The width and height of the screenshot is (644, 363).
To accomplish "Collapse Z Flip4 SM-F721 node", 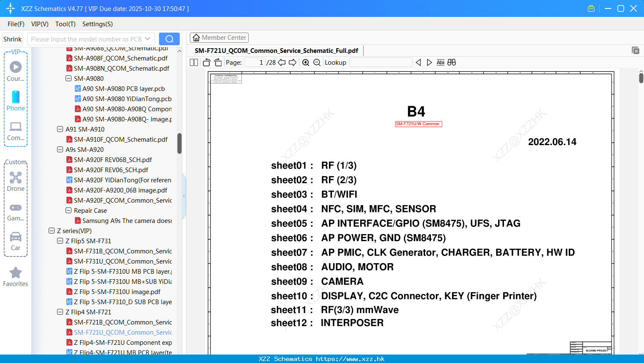I will pos(60,312).
